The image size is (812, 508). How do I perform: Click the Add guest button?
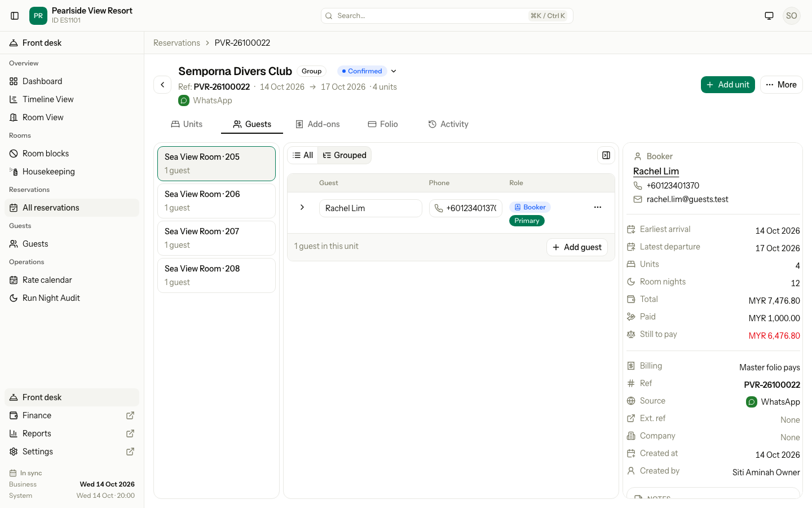coord(577,247)
